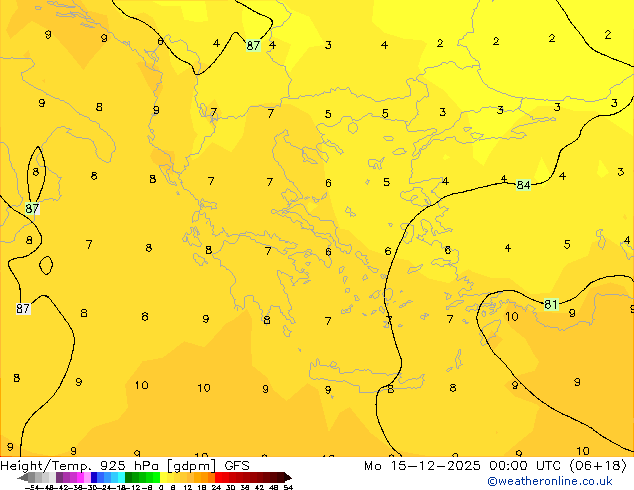This screenshot has width=634, height=490.
Task: Click the run offset text '(06+18)'
Action: pyautogui.click(x=598, y=465)
